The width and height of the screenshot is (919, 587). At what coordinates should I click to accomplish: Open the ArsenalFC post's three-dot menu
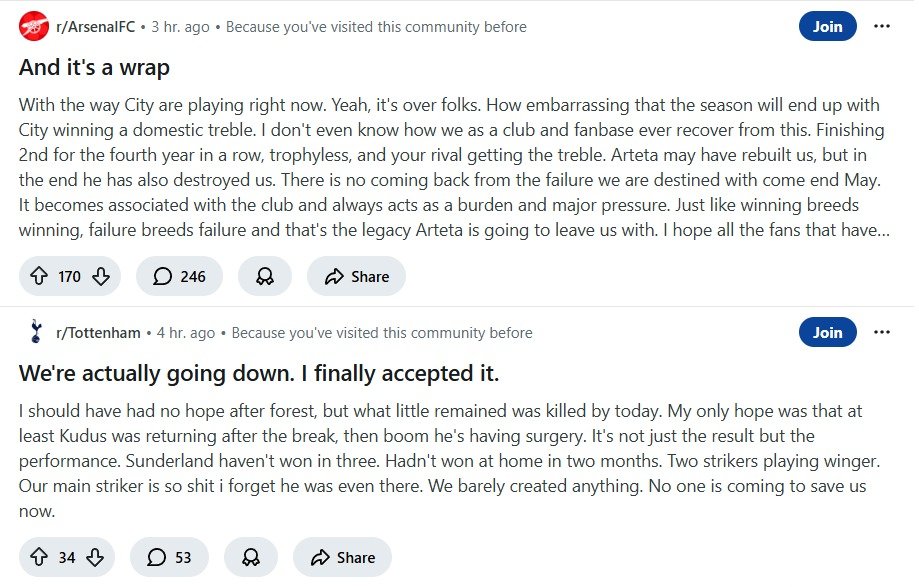tap(881, 27)
